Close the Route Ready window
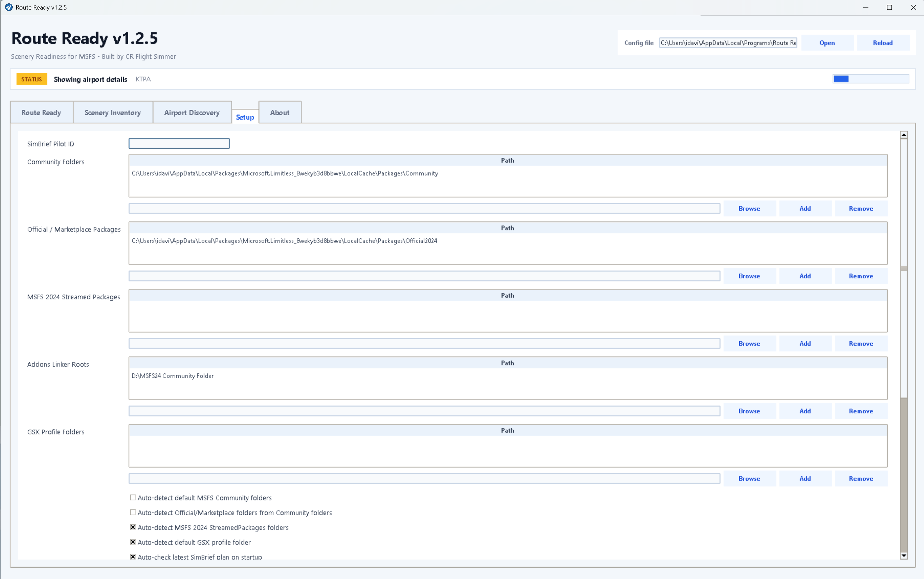 (913, 7)
